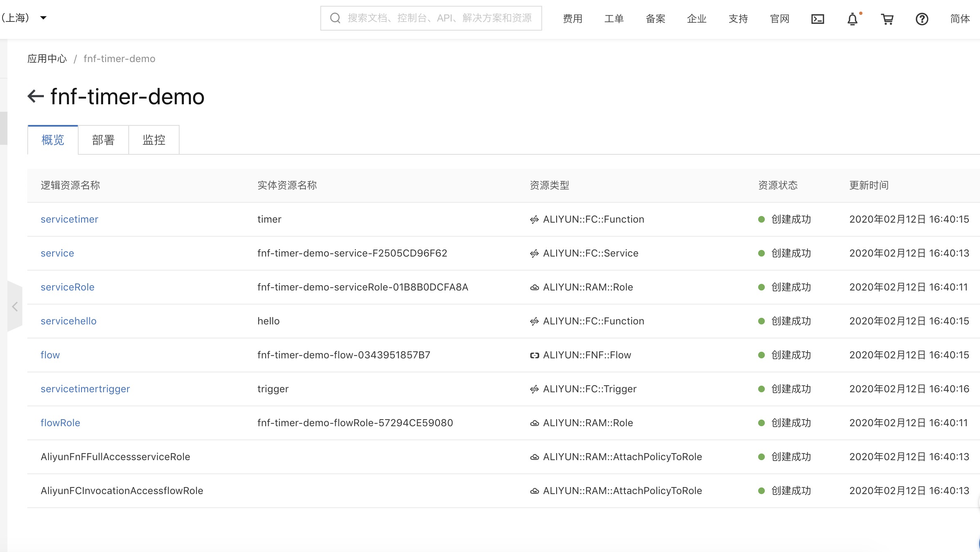Switch to the 监控 tab
980x552 pixels.
tap(154, 140)
